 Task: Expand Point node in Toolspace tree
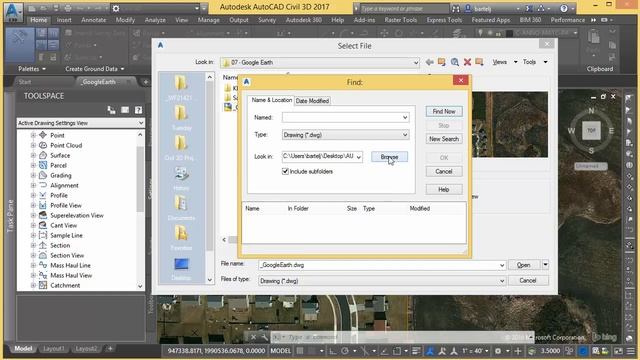coord(33,135)
